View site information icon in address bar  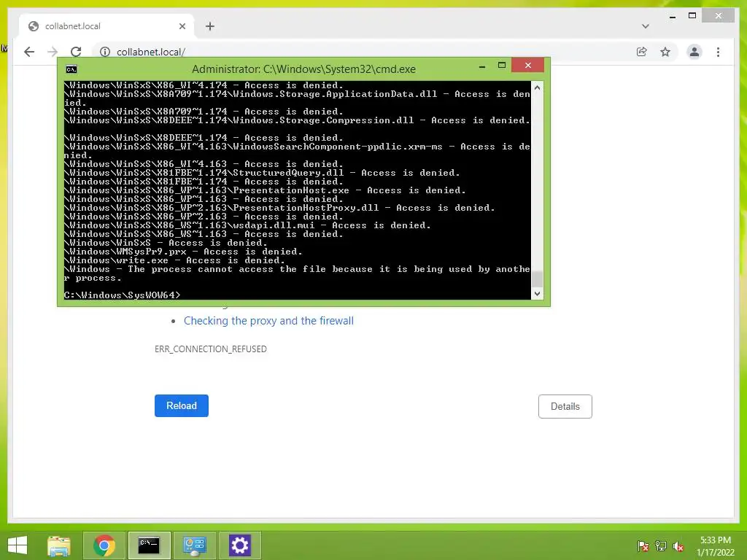pos(105,52)
